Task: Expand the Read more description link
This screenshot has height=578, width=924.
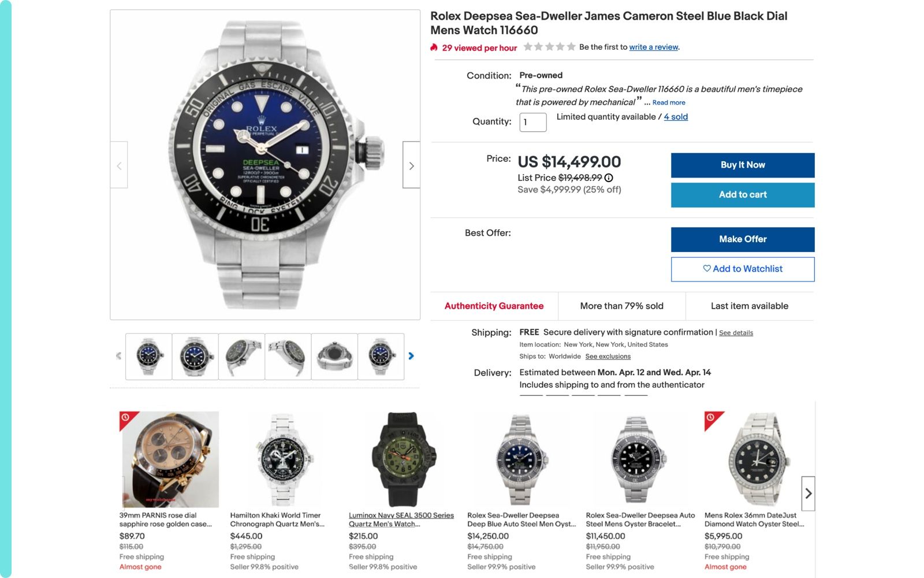Action: click(x=669, y=102)
